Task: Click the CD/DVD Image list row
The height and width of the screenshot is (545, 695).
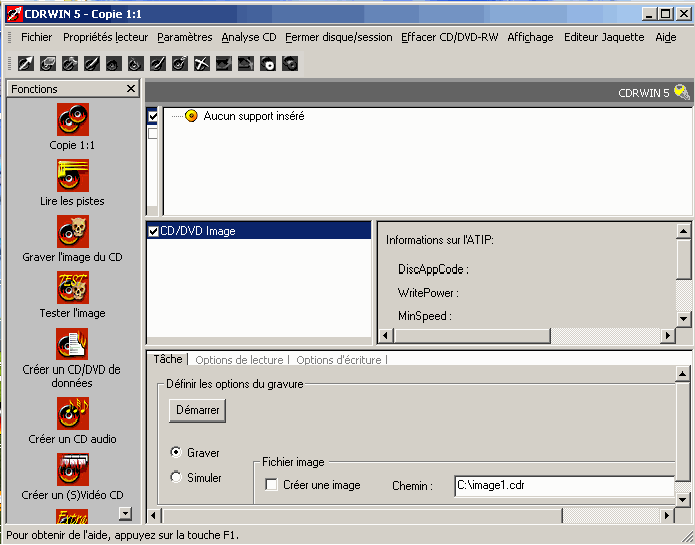Action: [259, 231]
